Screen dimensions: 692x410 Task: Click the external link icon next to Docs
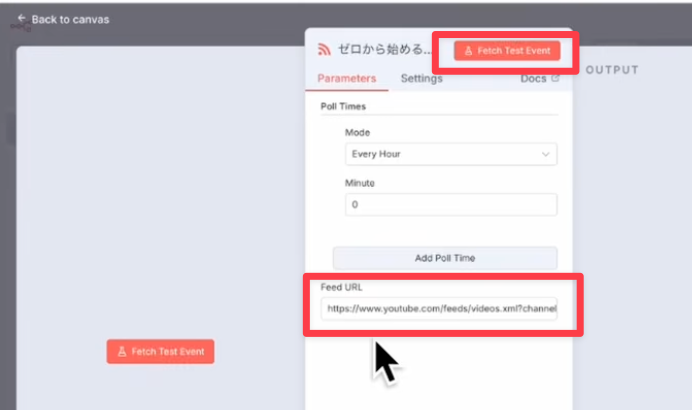click(555, 79)
